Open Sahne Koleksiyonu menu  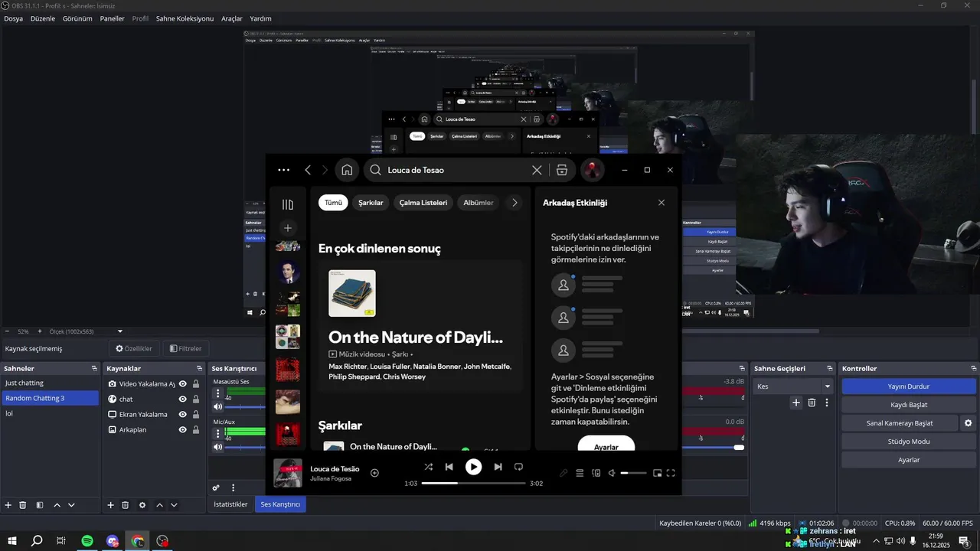pyautogui.click(x=185, y=18)
